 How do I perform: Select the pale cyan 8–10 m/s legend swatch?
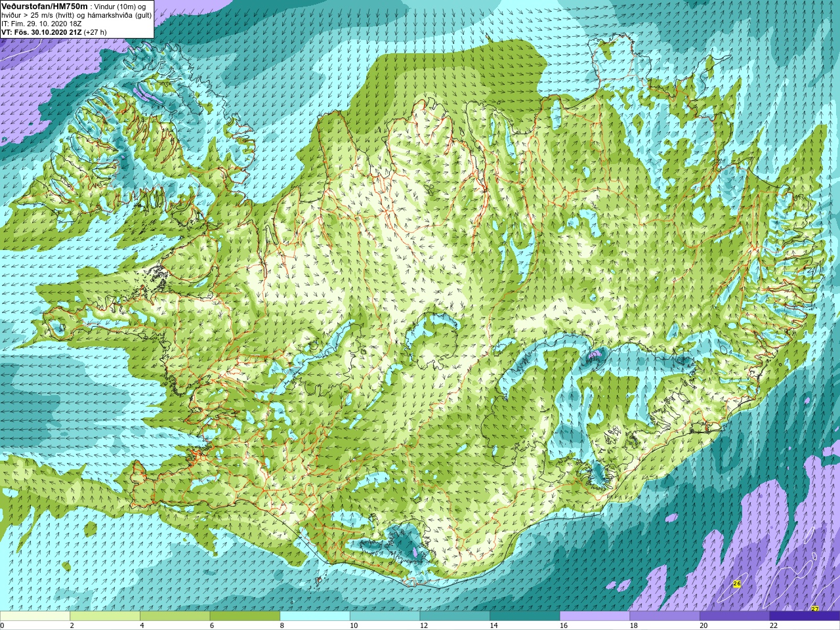coord(315,616)
